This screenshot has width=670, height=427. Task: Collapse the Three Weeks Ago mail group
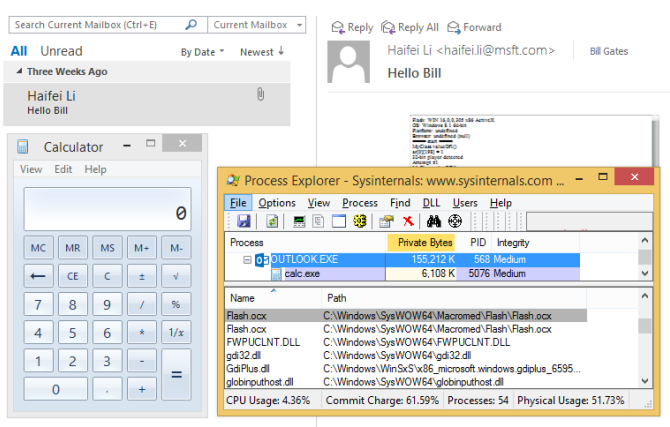pos(20,72)
